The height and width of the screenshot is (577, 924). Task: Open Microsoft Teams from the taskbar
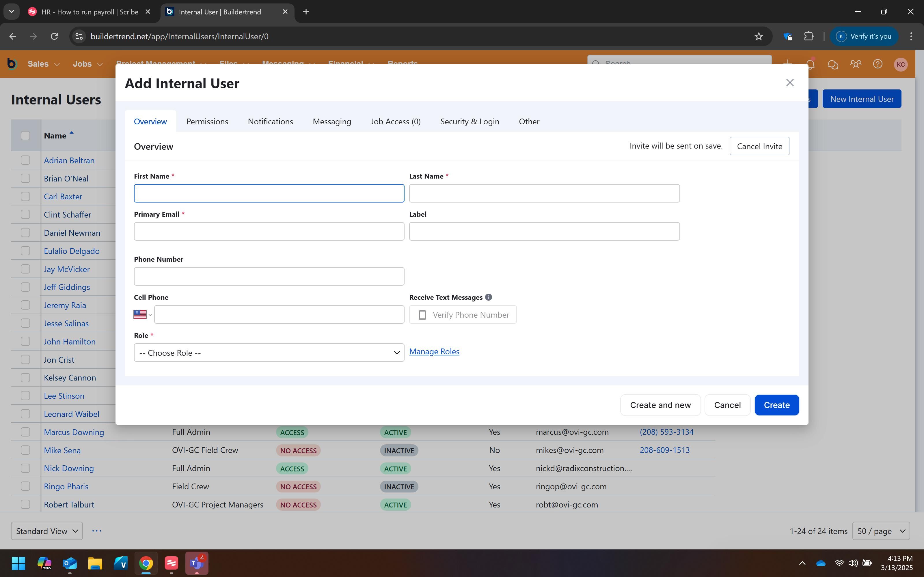[196, 563]
